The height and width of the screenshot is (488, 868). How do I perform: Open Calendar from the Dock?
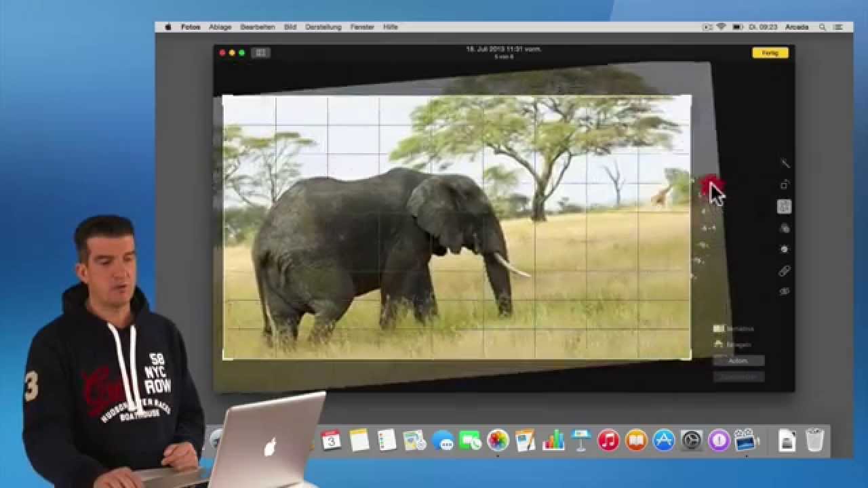[332, 441]
